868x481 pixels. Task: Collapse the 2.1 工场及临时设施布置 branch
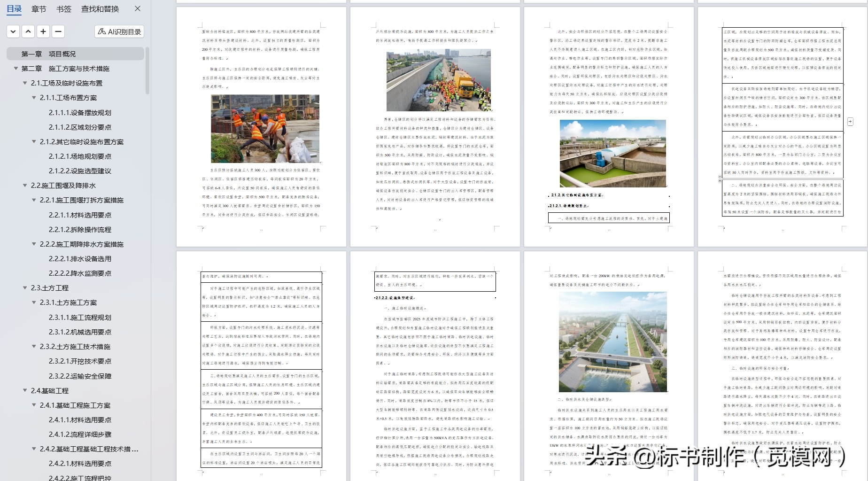coord(24,83)
